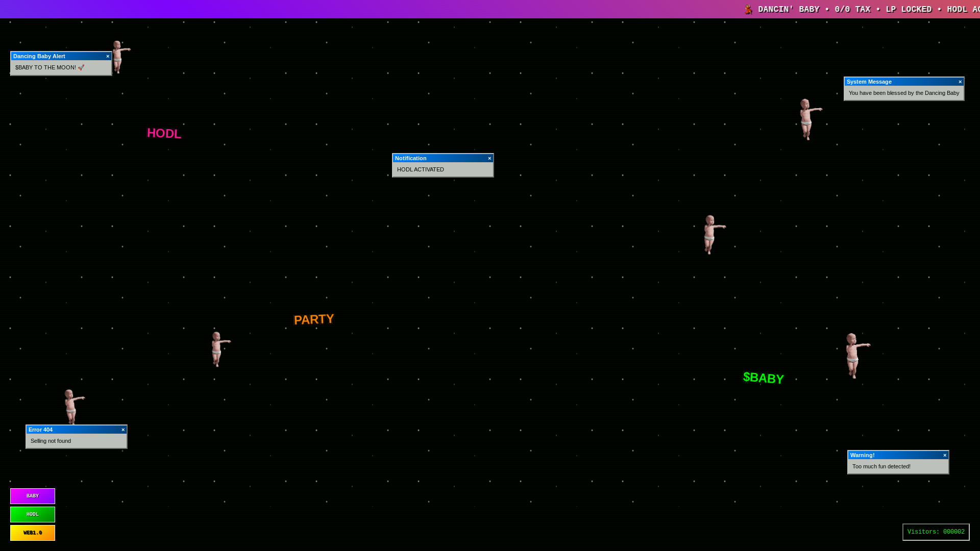
Task: Click 'LP LOCKED' in the top marquee
Action: click(x=909, y=9)
